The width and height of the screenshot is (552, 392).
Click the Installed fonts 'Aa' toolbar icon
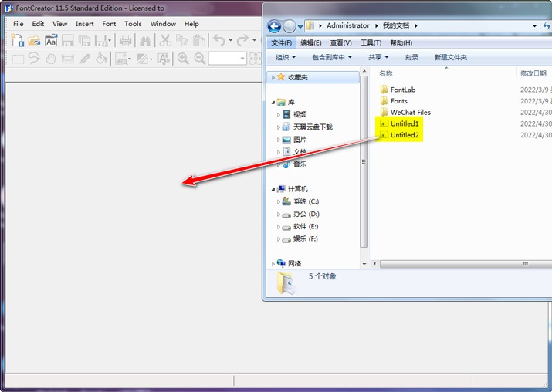pyautogui.click(x=51, y=41)
